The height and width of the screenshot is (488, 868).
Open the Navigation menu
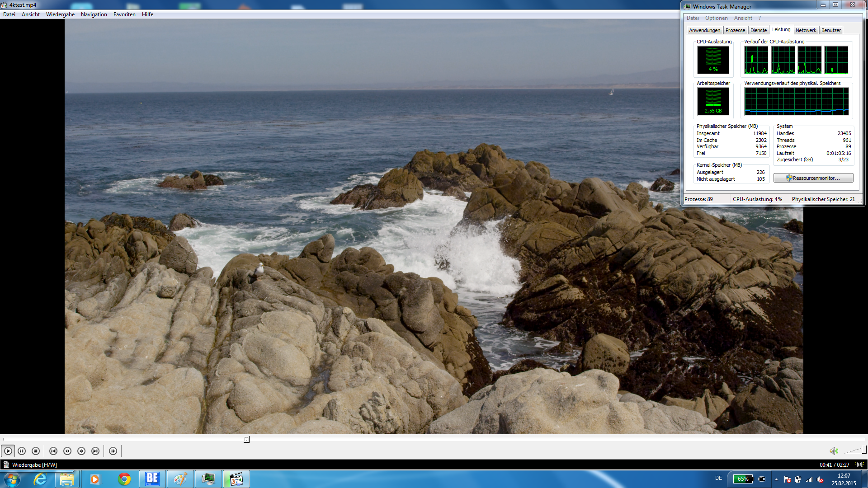tap(94, 14)
